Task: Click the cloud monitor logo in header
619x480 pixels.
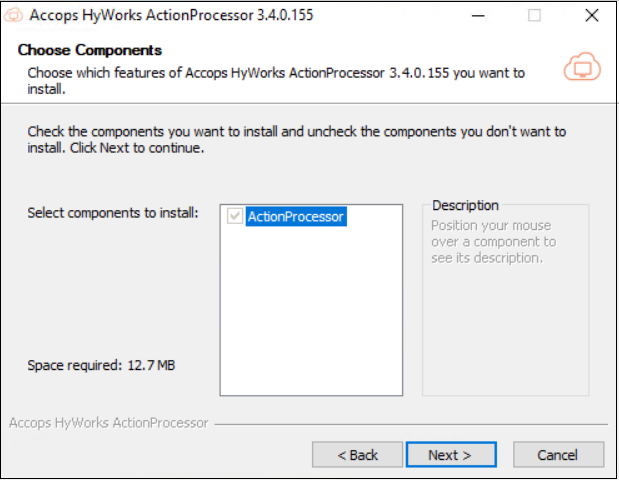Action: coord(582,68)
